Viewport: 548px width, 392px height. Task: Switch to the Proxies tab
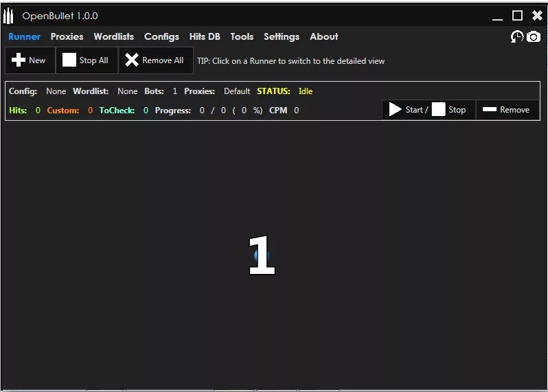(67, 36)
